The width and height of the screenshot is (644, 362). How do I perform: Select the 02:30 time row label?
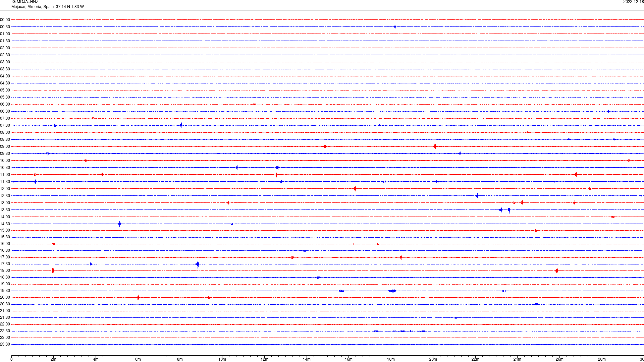[5, 55]
